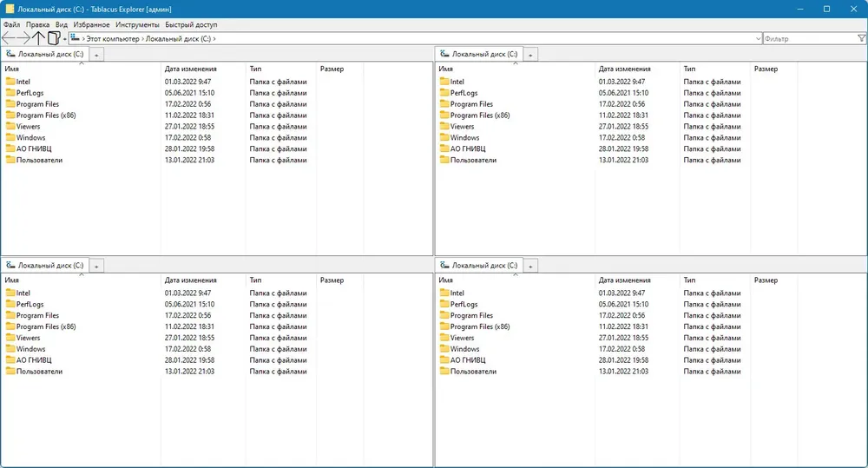Go up one folder level
868x468 pixels.
(x=37, y=38)
